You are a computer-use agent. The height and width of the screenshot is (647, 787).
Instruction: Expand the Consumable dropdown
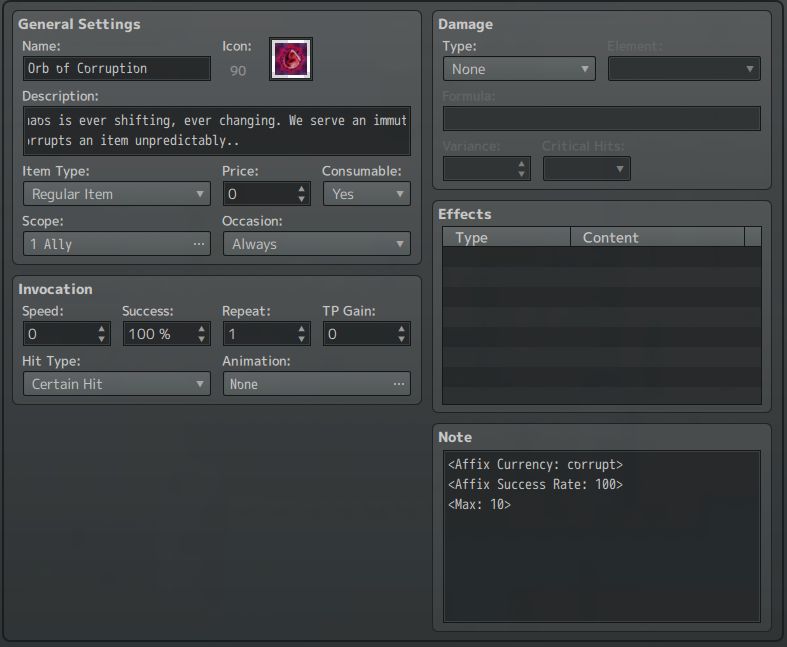(x=366, y=194)
